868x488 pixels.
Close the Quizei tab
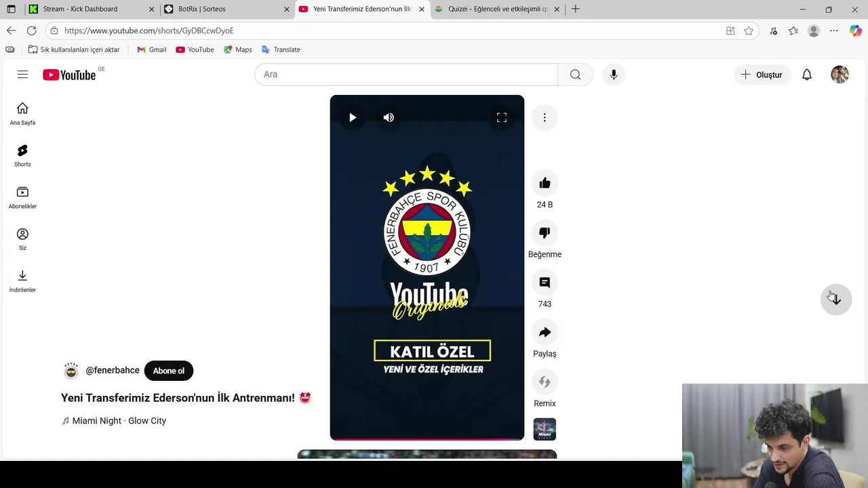[557, 9]
